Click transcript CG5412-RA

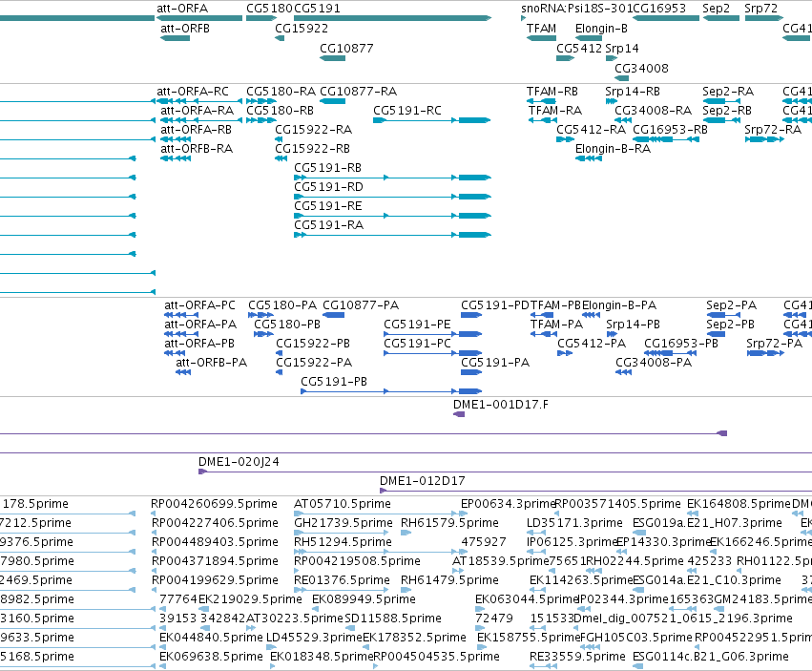[591, 130]
